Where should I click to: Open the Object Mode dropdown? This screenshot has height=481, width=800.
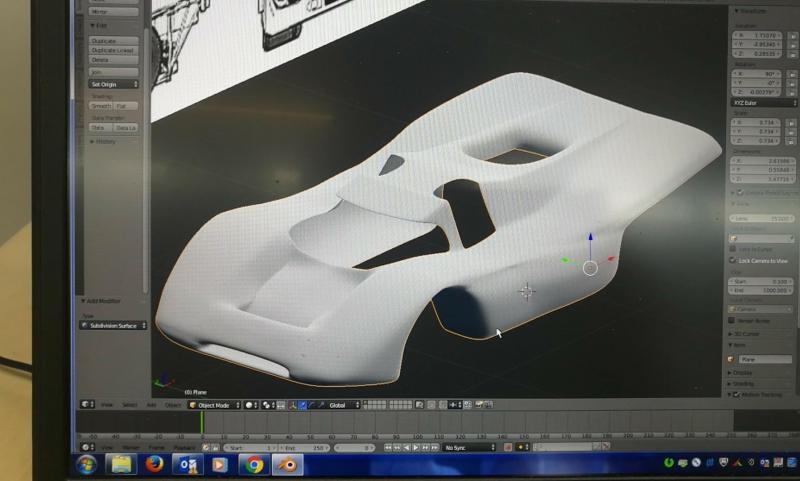click(214, 405)
